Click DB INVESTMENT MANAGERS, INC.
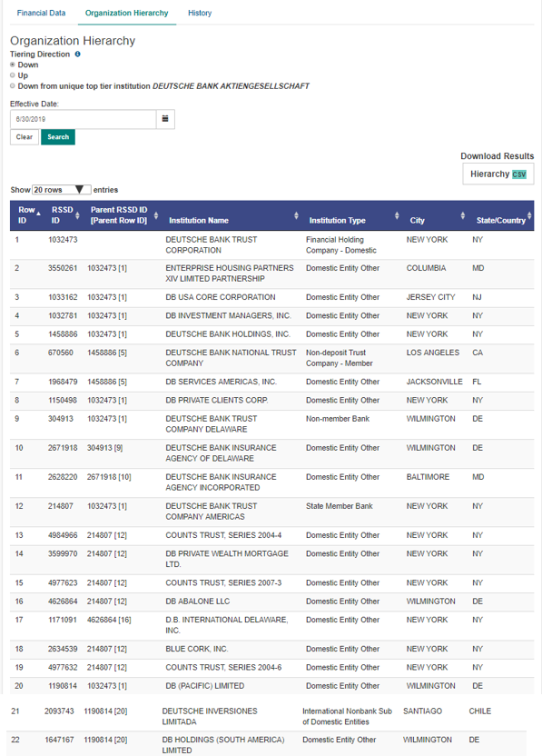Viewport: 542px width, 756px height. (x=228, y=316)
